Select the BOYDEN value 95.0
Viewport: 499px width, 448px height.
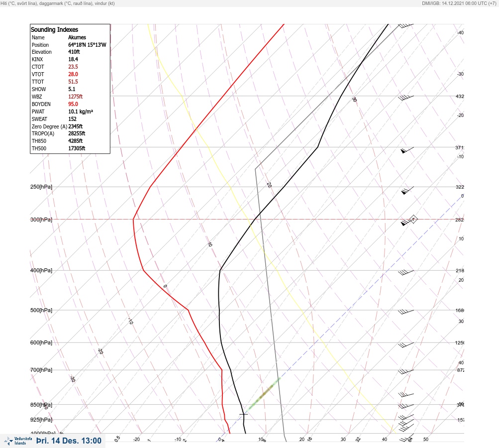[73, 104]
